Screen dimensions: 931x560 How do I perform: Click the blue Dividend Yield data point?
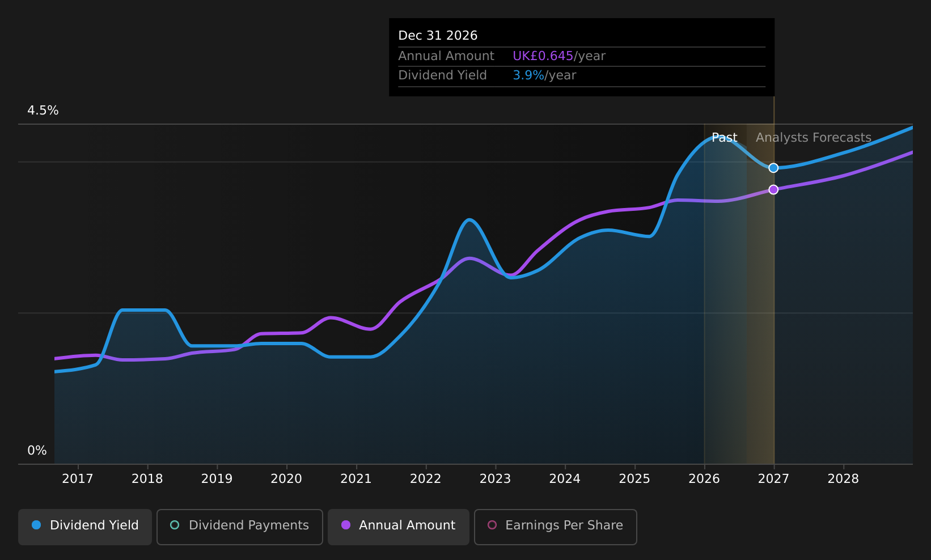tap(773, 168)
